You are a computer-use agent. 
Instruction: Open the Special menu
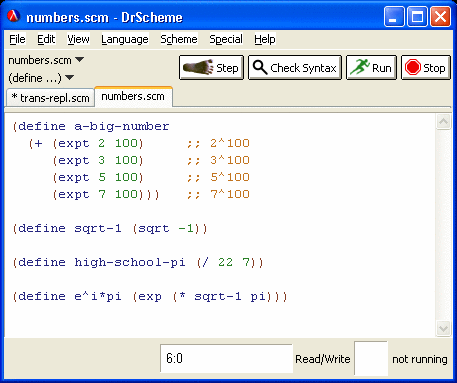point(226,39)
